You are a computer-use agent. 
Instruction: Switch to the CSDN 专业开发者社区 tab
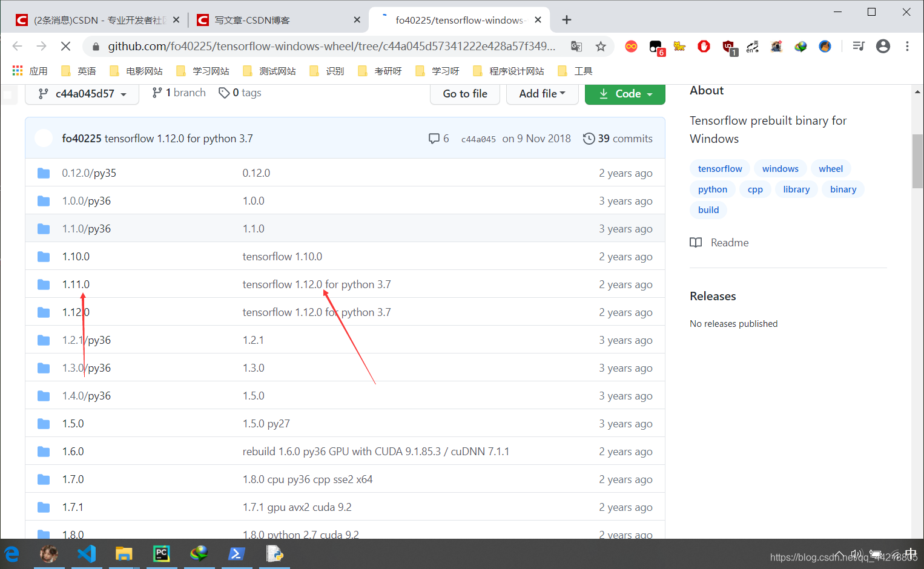[98, 20]
